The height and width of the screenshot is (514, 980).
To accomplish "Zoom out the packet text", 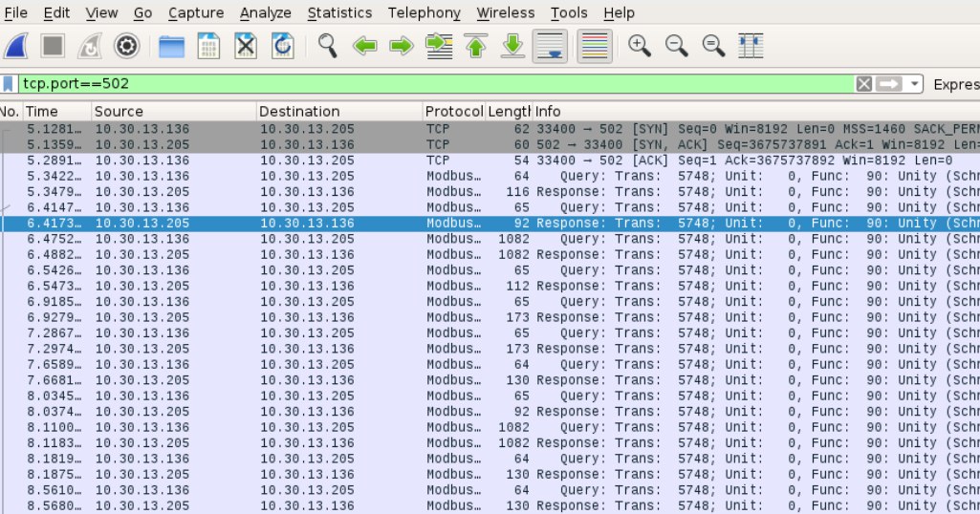I will (676, 46).
